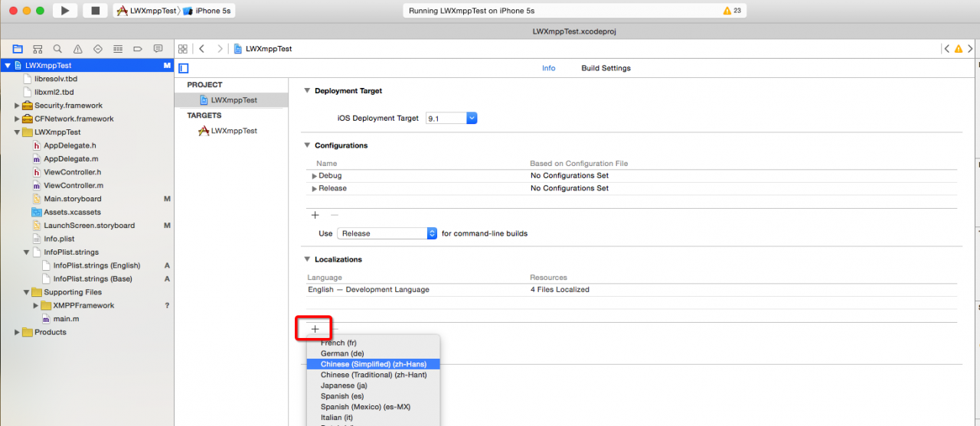The height and width of the screenshot is (426, 980).
Task: Expand the XMPPFramework group
Action: 35,305
